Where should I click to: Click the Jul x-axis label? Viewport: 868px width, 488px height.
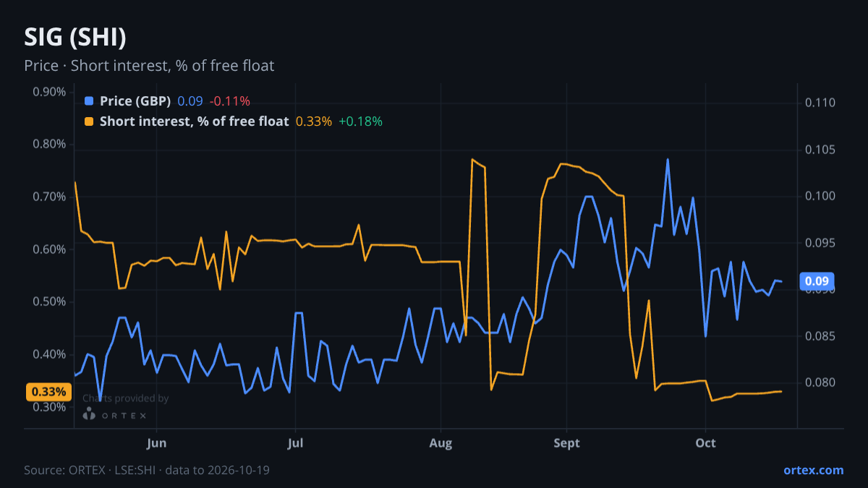coord(294,443)
